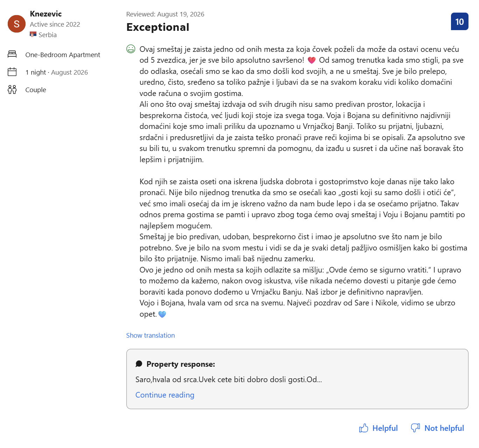Click the calendar icon beside 1 night
This screenshot has width=479, height=448.
coord(12,72)
